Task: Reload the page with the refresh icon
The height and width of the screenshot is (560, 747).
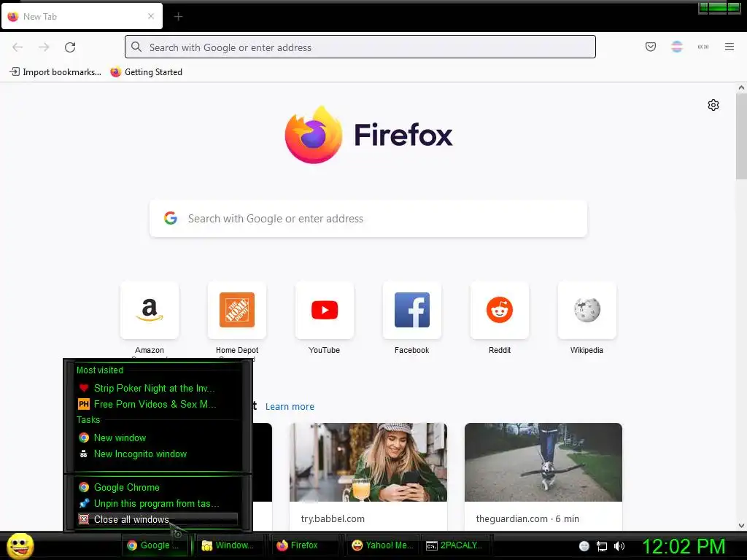Action: point(70,47)
